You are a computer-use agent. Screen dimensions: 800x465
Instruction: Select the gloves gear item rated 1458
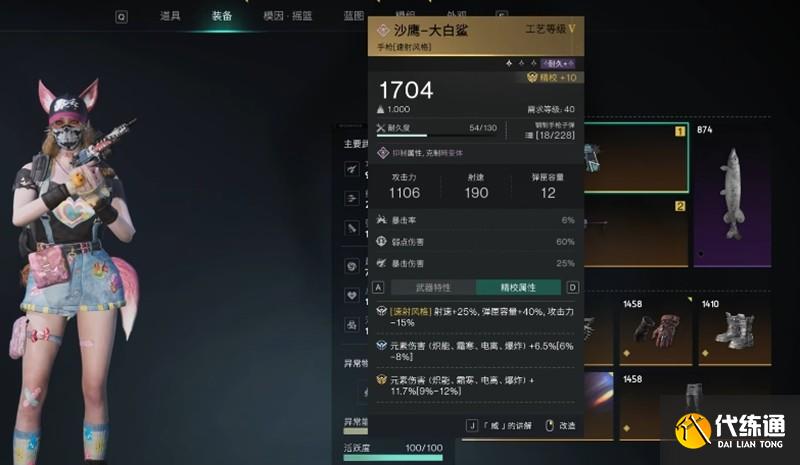pos(656,331)
